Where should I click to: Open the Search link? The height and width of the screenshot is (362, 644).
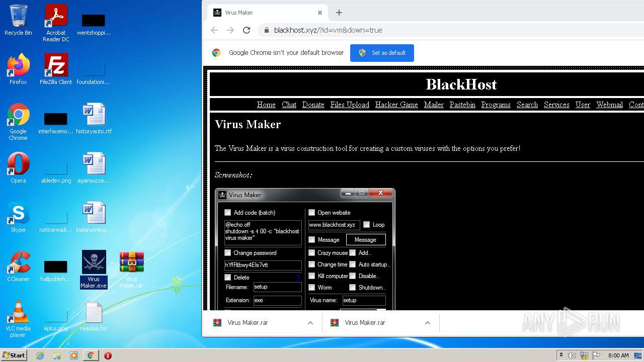pos(527,105)
